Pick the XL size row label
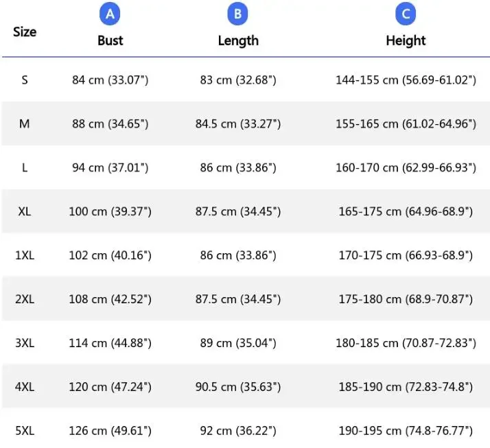This screenshot has width=490, height=448. tap(25, 211)
